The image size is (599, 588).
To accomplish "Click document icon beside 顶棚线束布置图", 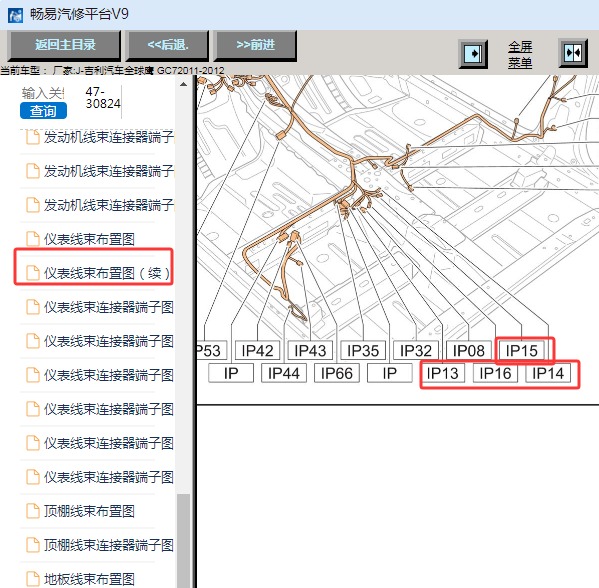I will (x=33, y=511).
